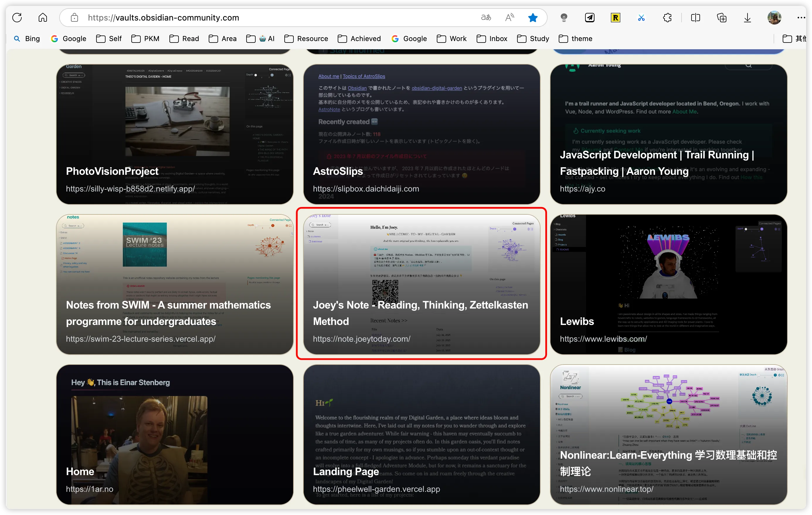Image resolution: width=812 pixels, height=515 pixels.
Task: Click the translate page icon
Action: click(485, 18)
